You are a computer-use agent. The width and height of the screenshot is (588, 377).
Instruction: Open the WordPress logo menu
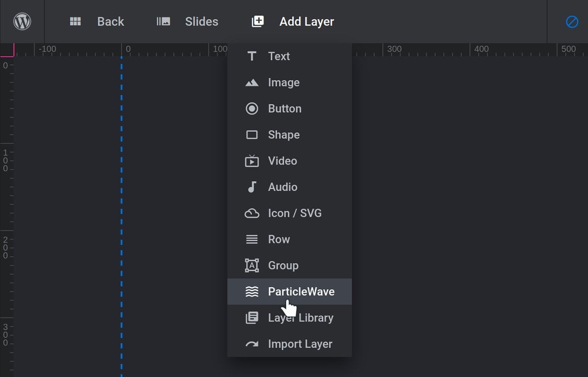click(22, 21)
